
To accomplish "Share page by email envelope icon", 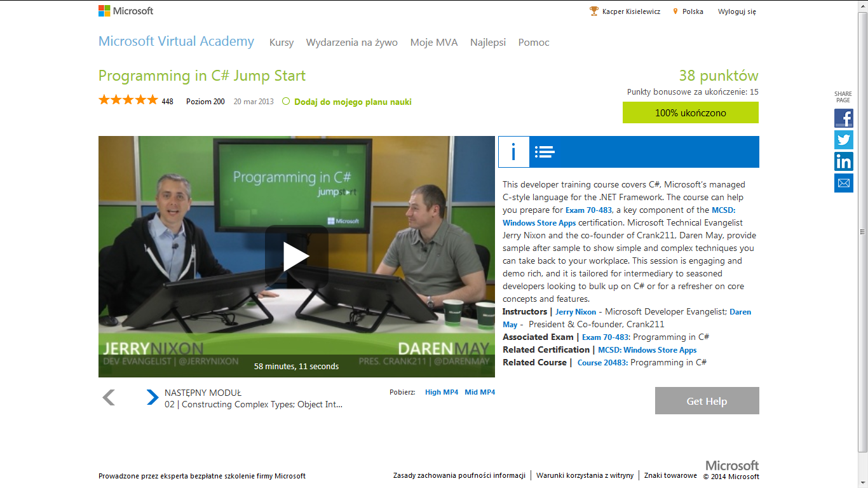I will point(843,183).
